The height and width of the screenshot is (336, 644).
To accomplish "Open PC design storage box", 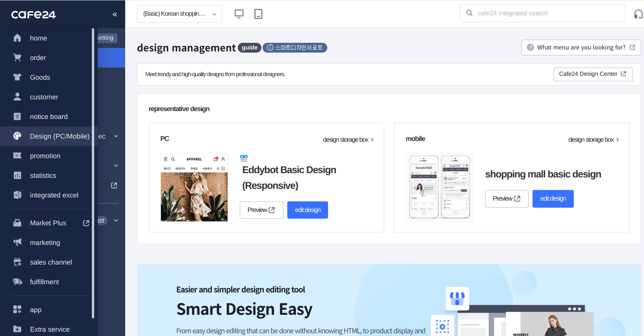I will pos(348,140).
